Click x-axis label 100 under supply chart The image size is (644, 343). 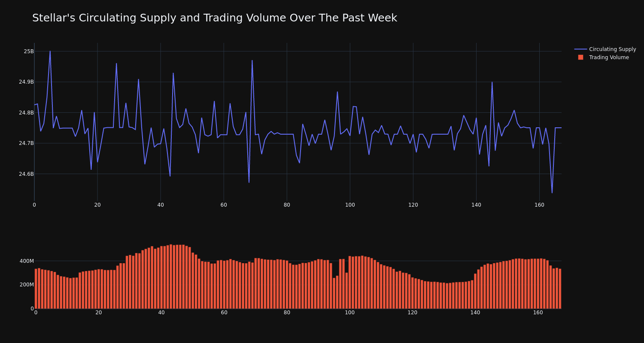tap(350, 205)
